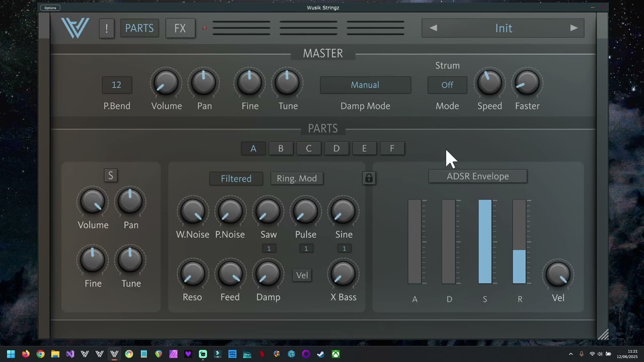
Task: Click the Wi-Fi network tray icon
Action: (x=592, y=354)
